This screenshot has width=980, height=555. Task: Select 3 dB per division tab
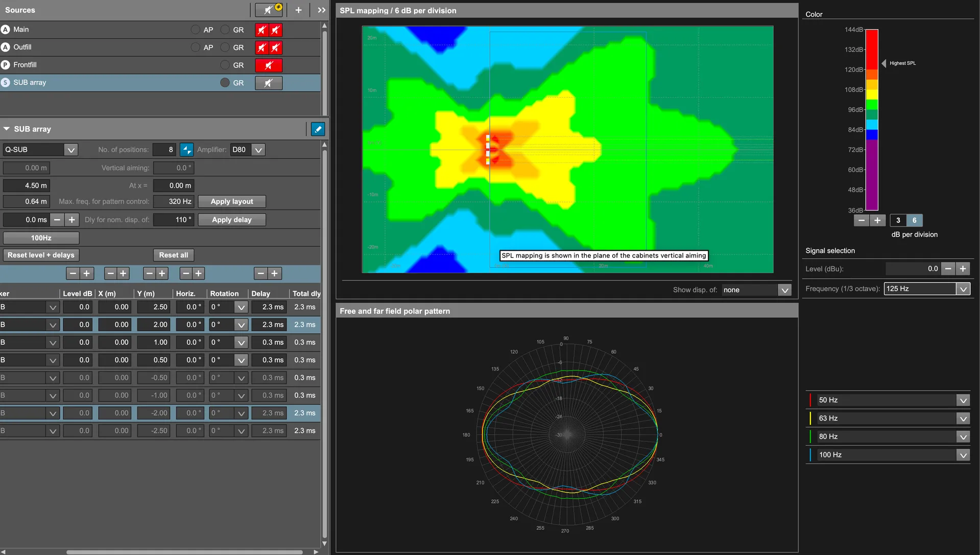point(898,220)
